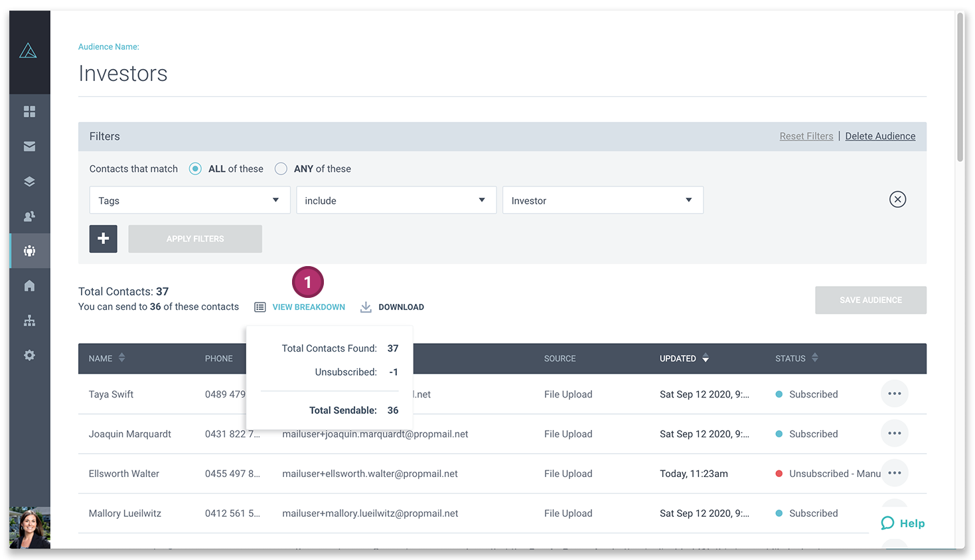Screen dimensions: 975x560
Task: Open the settings gear in sidebar
Action: (29, 355)
